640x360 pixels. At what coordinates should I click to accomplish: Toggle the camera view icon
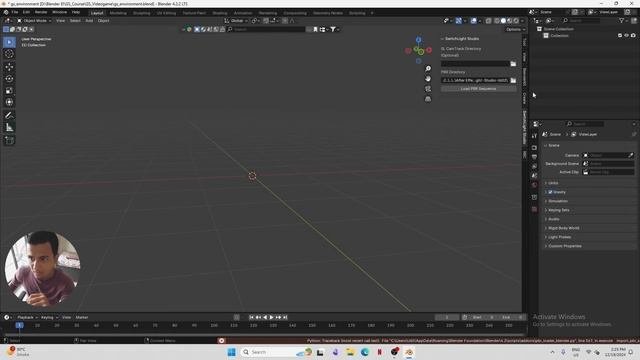click(428, 89)
